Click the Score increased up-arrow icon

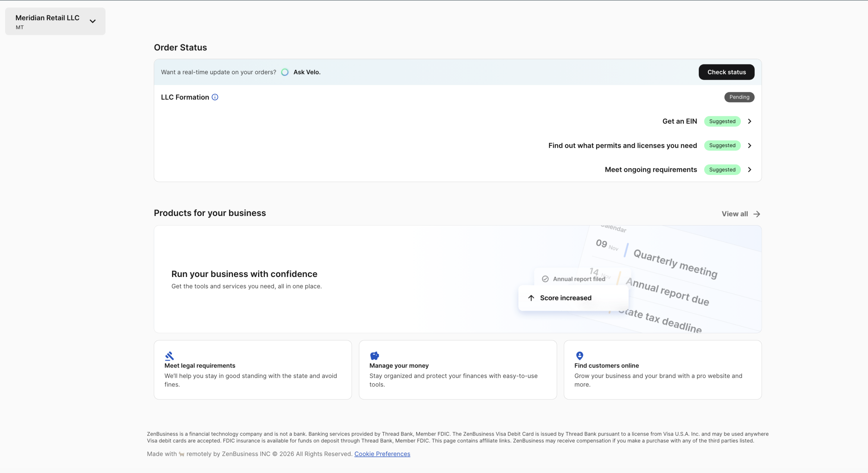[x=531, y=298]
